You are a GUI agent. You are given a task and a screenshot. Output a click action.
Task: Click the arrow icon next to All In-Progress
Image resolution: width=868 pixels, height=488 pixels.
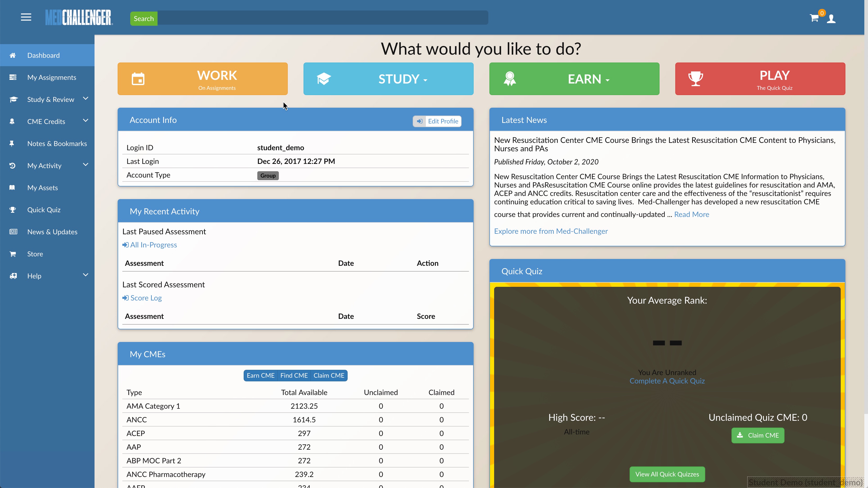click(x=125, y=245)
